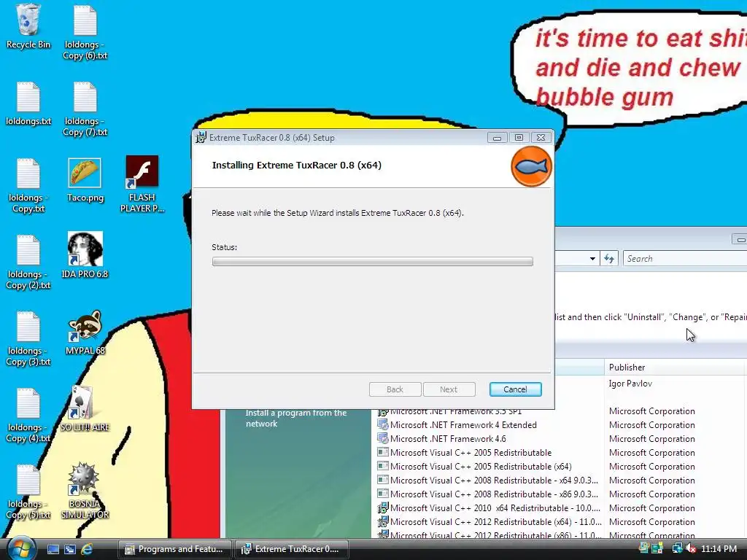Click the installation progress bar

pos(373,262)
